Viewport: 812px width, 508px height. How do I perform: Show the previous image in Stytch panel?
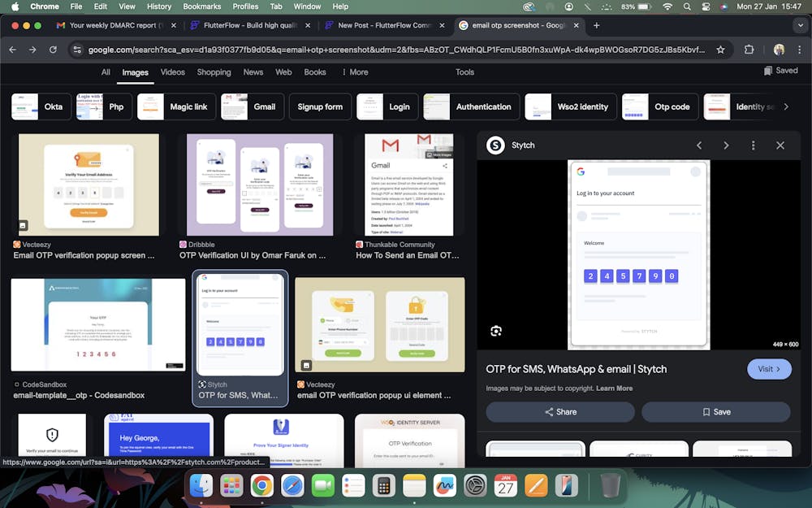click(x=699, y=145)
